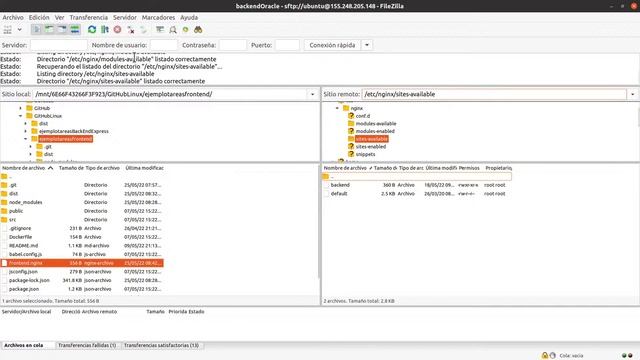Select node_modules folder in local list
The image size is (640, 360).
[x=25, y=202]
